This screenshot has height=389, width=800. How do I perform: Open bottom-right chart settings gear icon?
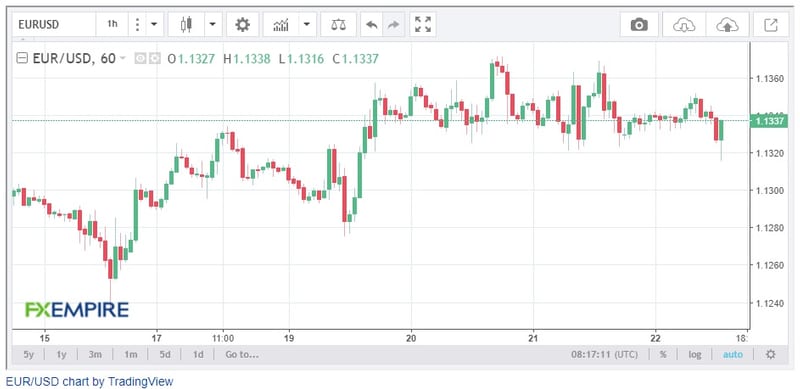click(771, 354)
